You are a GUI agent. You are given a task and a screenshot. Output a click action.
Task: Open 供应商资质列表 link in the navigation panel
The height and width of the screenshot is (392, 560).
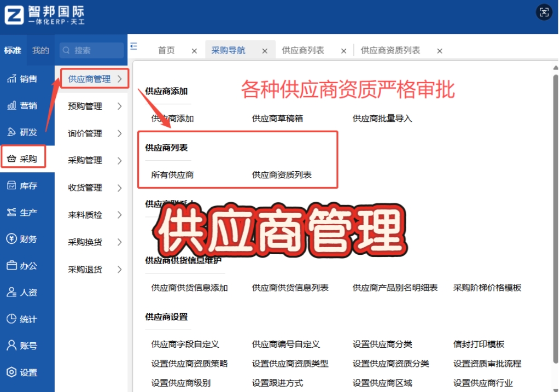282,175
